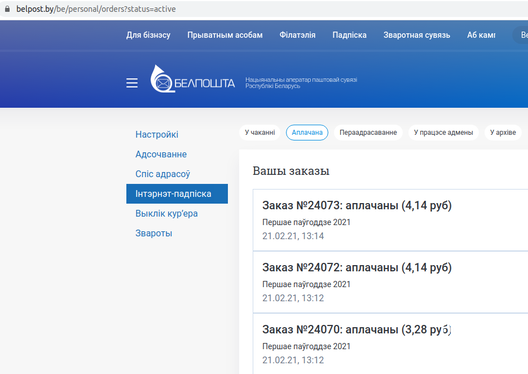
Task: Go to 'Настройкі' in sidebar
Action: pos(157,135)
